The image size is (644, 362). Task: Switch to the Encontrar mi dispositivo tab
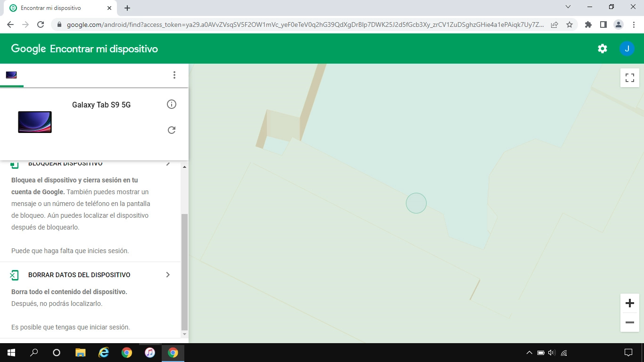[x=57, y=8]
